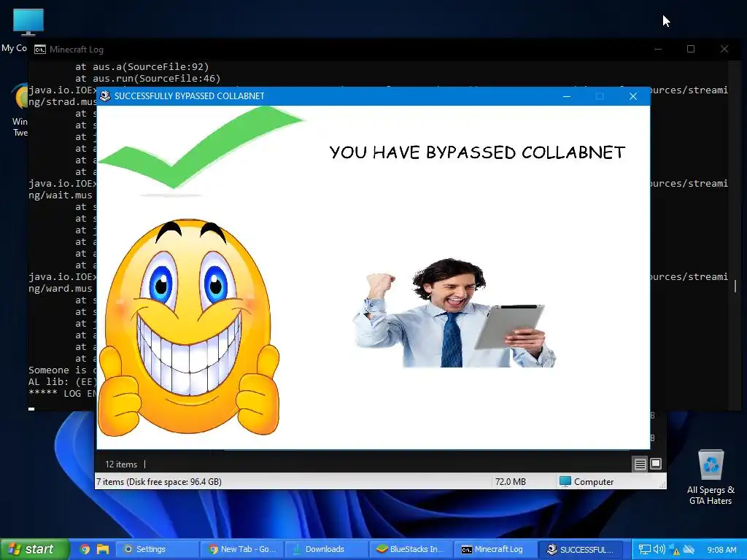Viewport: 747px width, 560px height.
Task: Click the cloud sync tray icon
Action: click(x=689, y=550)
